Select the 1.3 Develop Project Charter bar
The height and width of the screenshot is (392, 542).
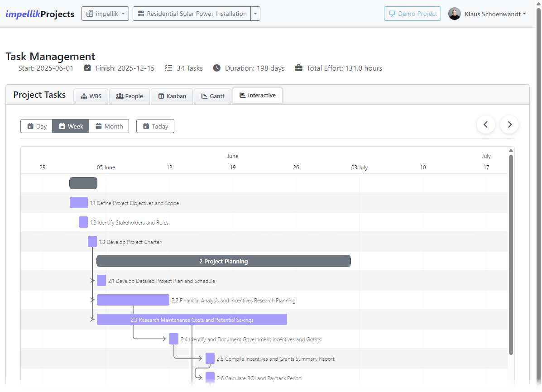[92, 242]
